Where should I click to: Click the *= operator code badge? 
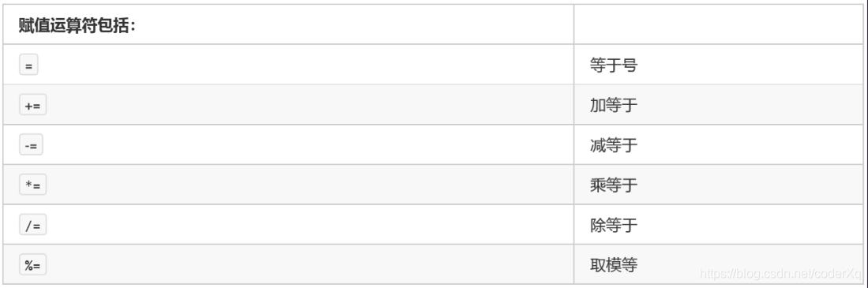coord(32,185)
